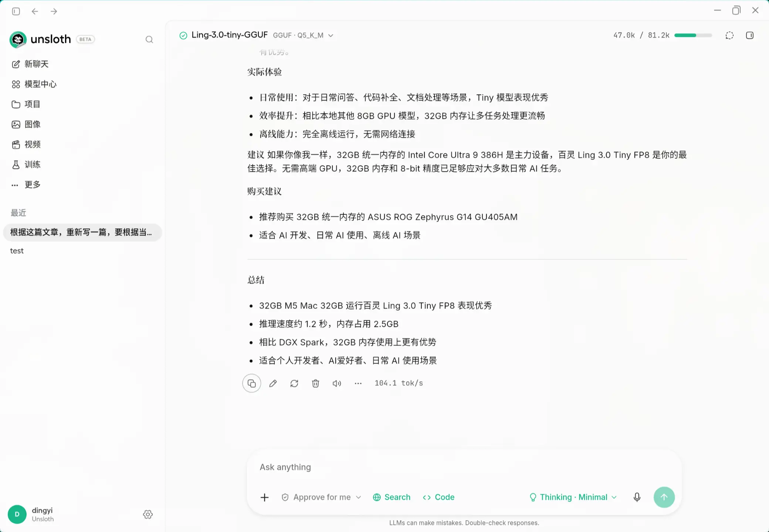Send the message with the green arrow button
This screenshot has height=532, width=769.
664,497
